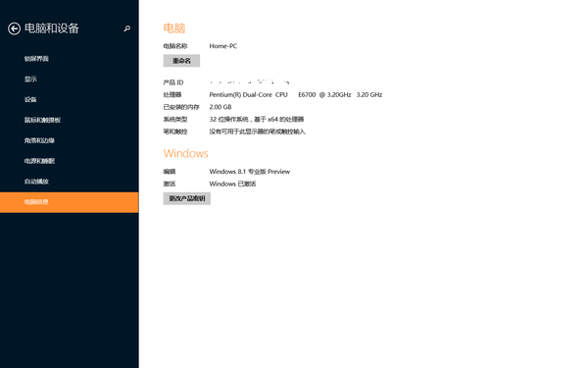Click the Home-PC computer name
588x368 pixels.
pos(223,46)
